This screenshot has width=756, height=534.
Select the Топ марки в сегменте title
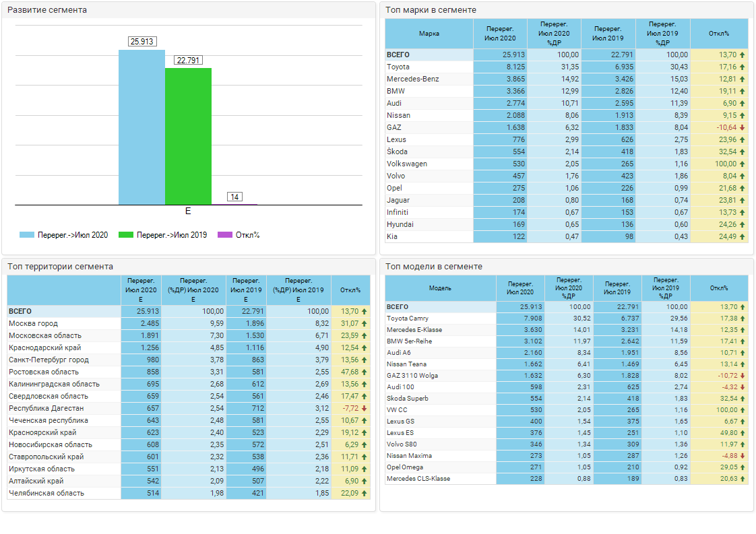coord(431,10)
